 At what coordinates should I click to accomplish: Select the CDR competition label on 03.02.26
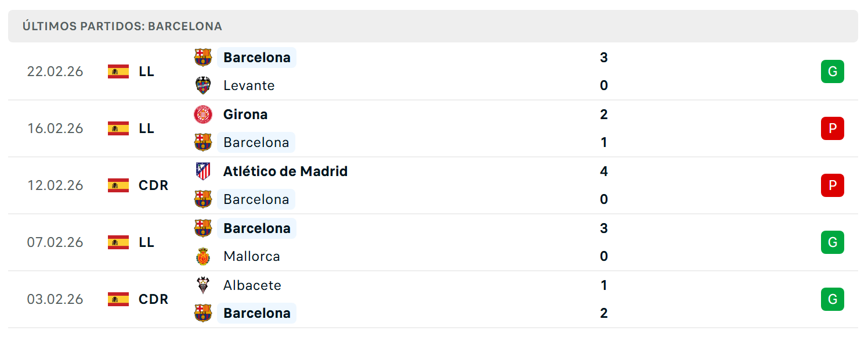154,299
